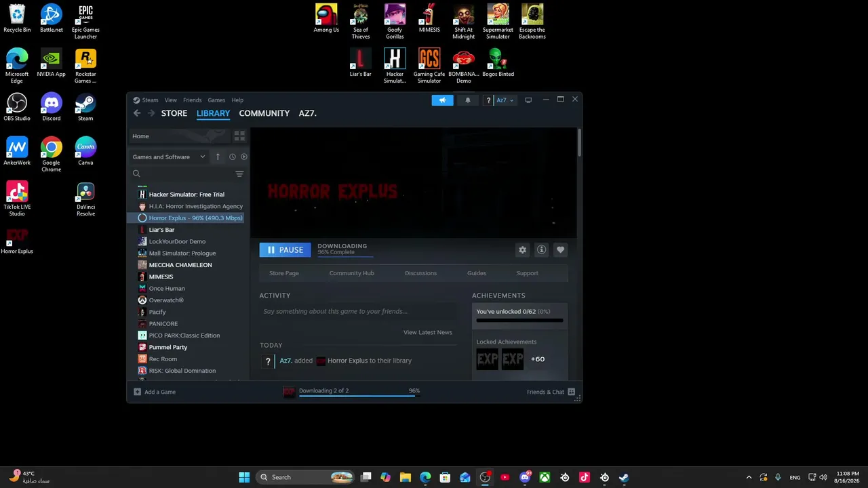The width and height of the screenshot is (868, 488).
Task: Expand the Az7. account dropdown
Action: (x=505, y=100)
